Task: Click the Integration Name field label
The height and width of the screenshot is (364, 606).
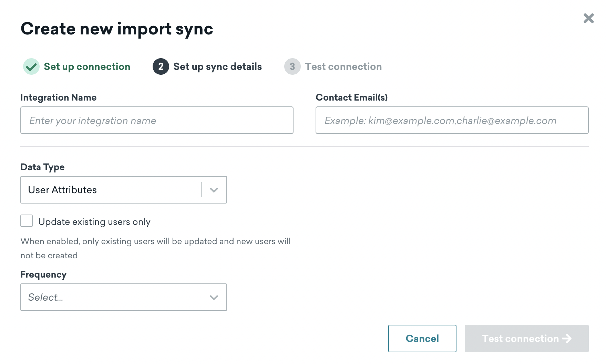Action: 59,97
